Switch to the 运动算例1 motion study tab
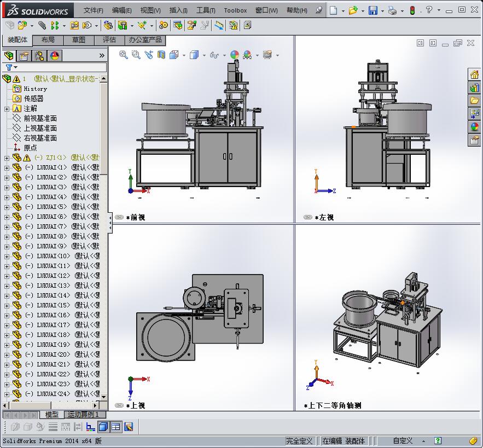The image size is (483, 448). click(x=83, y=415)
